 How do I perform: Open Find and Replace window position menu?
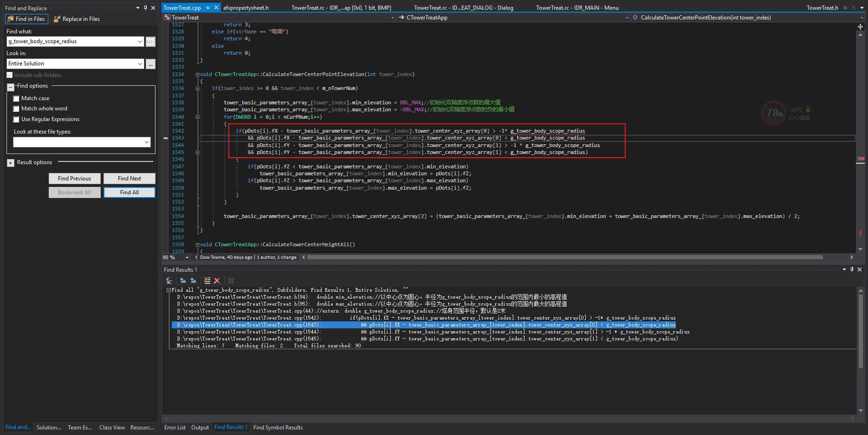tap(138, 8)
